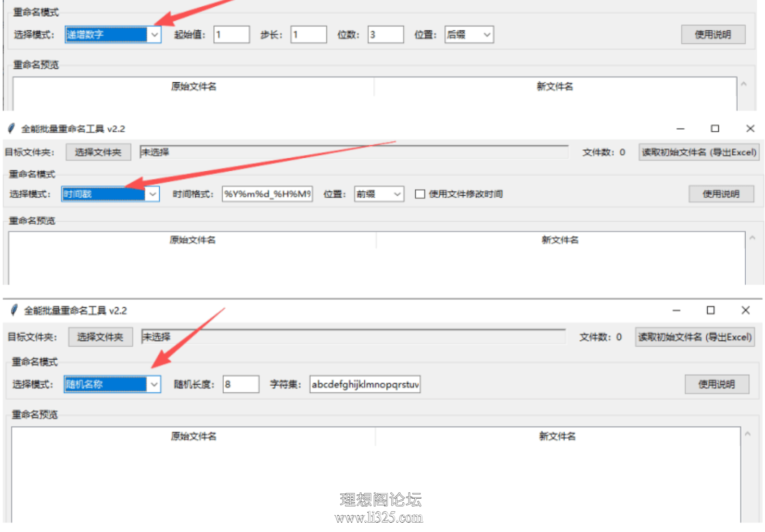The image size is (765, 532).
Task: Click feather app icon of the 随机名称 window
Action: (14, 310)
